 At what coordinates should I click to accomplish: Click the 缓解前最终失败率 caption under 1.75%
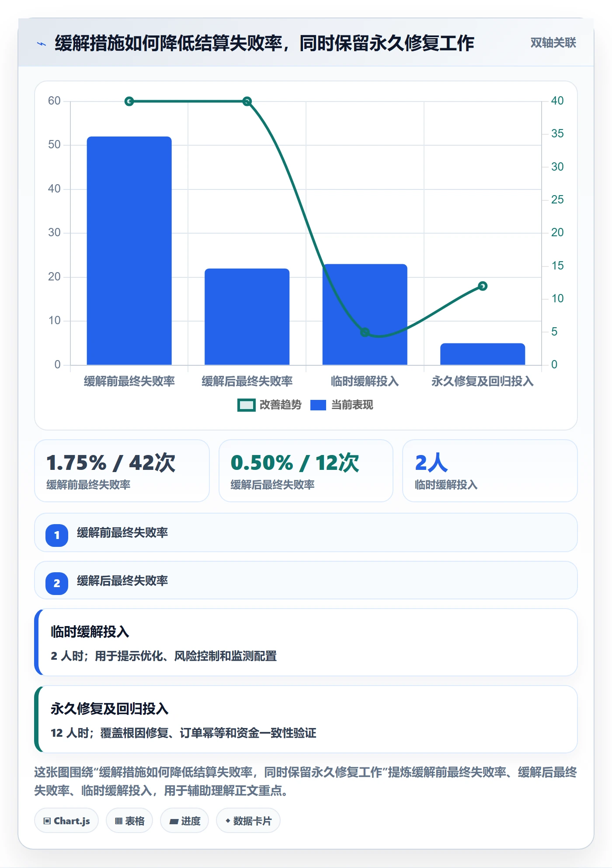88,485
